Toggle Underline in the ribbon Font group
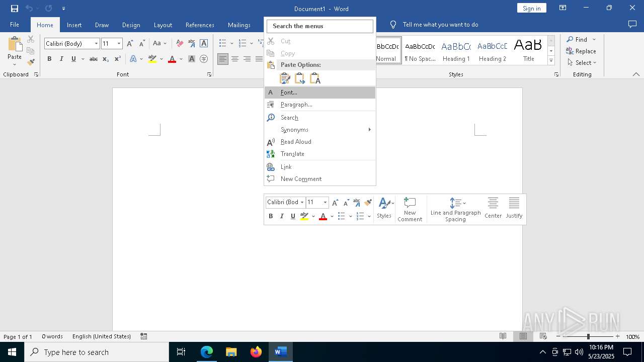The width and height of the screenshot is (644, 362). pyautogui.click(x=73, y=59)
